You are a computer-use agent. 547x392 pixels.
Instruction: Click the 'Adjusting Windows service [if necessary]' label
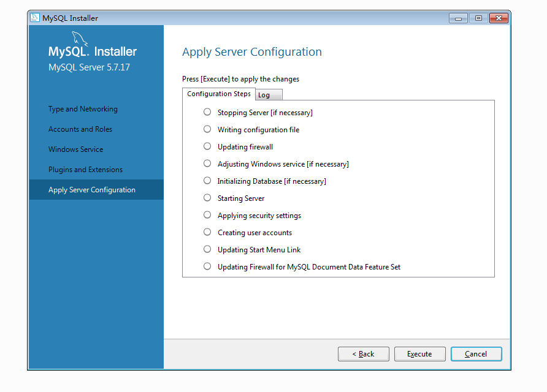coord(283,164)
